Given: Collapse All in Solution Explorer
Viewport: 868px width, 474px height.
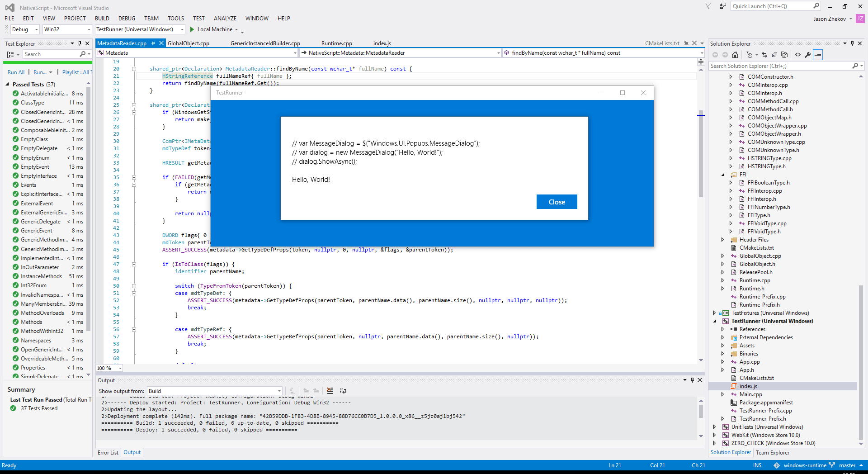Looking at the screenshot, I should pyautogui.click(x=775, y=55).
